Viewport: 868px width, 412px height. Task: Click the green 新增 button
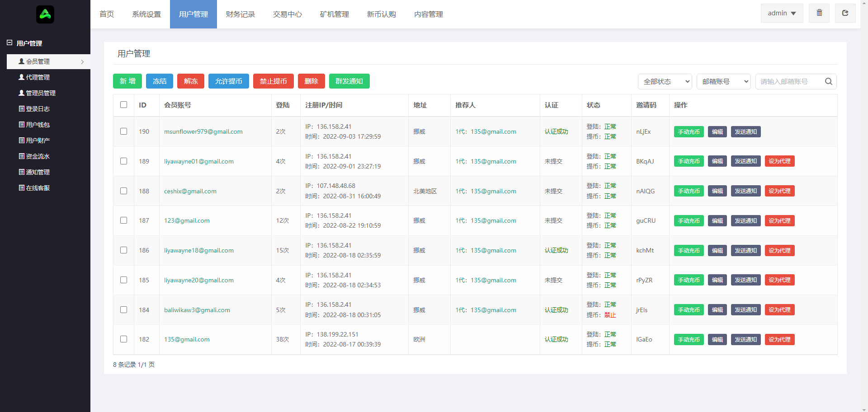127,81
